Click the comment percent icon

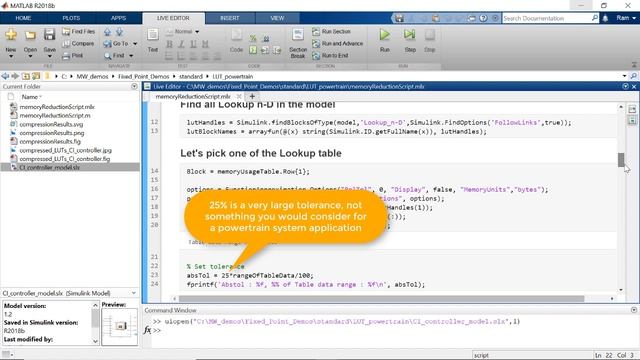(x=253, y=38)
